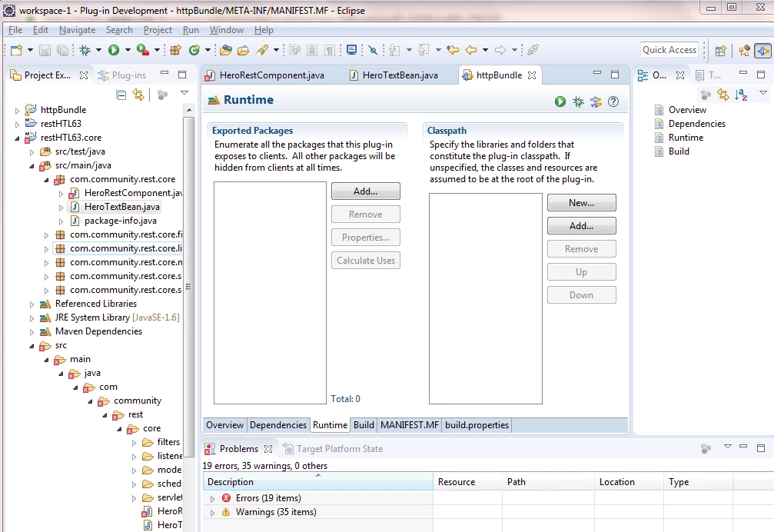774x532 pixels.
Task: Click the Save toolbar icon
Action: click(x=45, y=50)
